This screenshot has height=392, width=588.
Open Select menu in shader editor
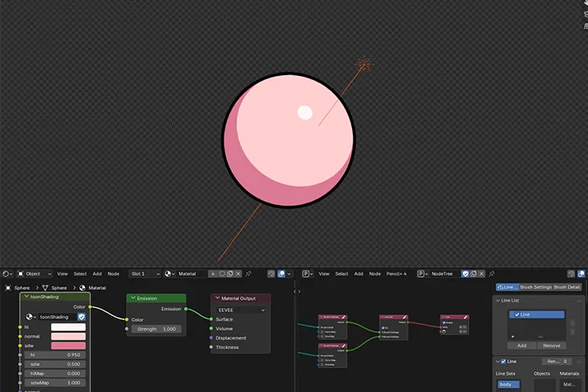pos(80,274)
